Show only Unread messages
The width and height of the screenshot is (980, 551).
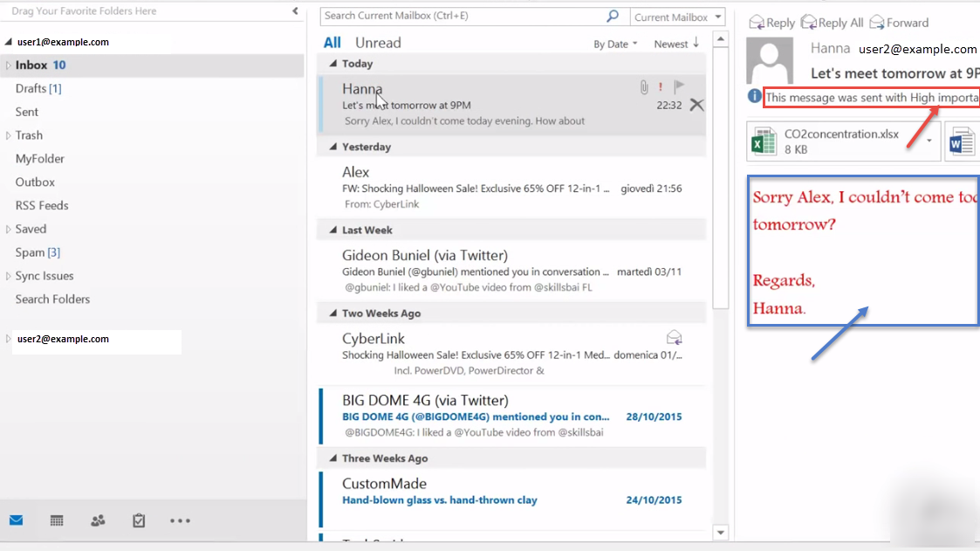[378, 43]
